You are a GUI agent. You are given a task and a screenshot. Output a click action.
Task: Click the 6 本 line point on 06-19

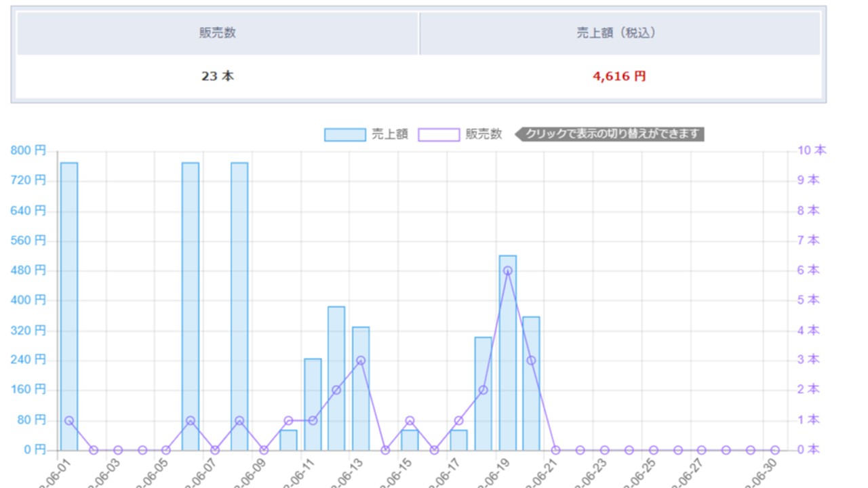tap(508, 270)
